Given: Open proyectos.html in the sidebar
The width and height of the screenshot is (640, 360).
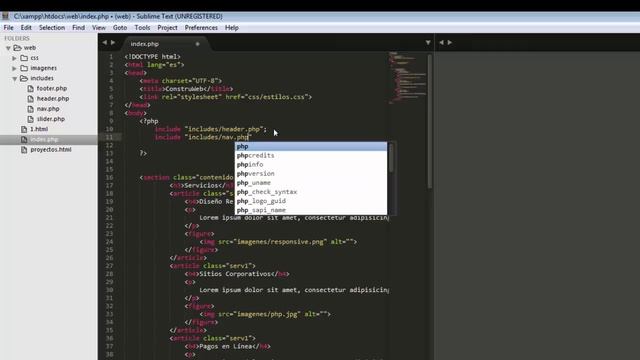Looking at the screenshot, I should coord(51,150).
